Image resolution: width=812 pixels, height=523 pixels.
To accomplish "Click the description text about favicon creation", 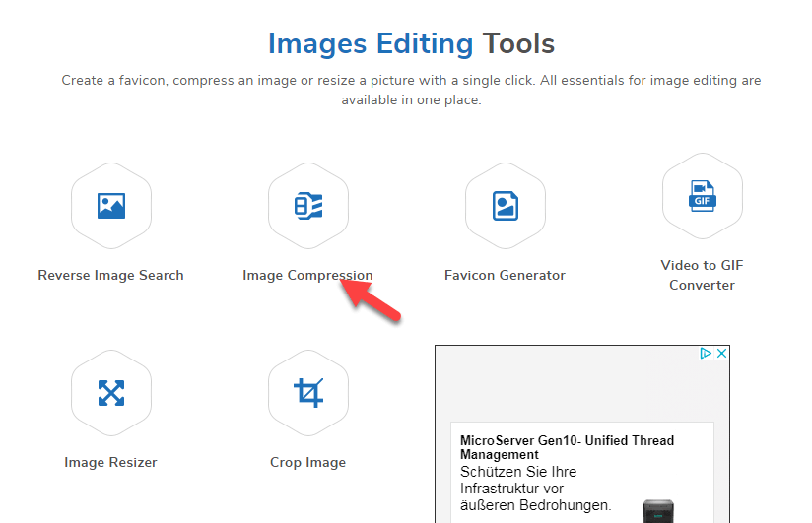I will click(411, 90).
